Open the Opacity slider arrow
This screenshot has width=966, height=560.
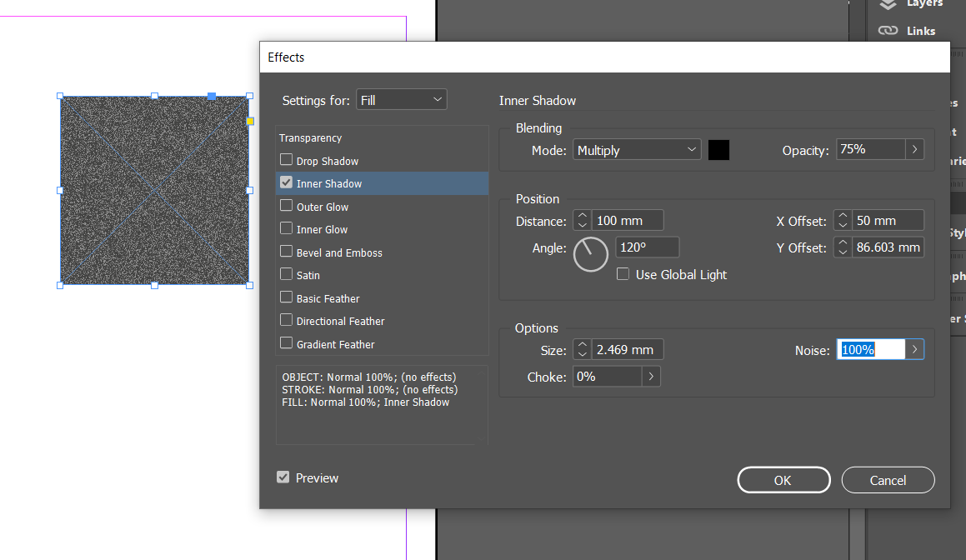click(x=914, y=149)
